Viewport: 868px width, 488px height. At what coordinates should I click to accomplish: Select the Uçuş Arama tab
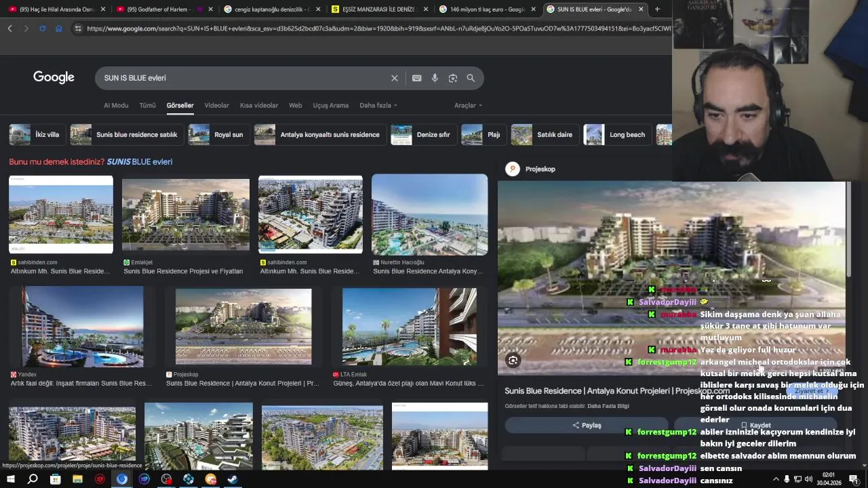(331, 106)
